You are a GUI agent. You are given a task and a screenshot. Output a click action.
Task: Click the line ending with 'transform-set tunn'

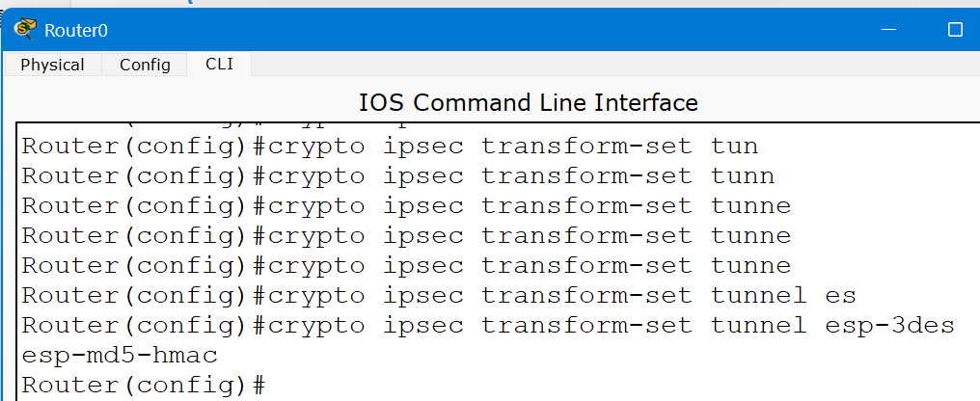click(x=397, y=176)
